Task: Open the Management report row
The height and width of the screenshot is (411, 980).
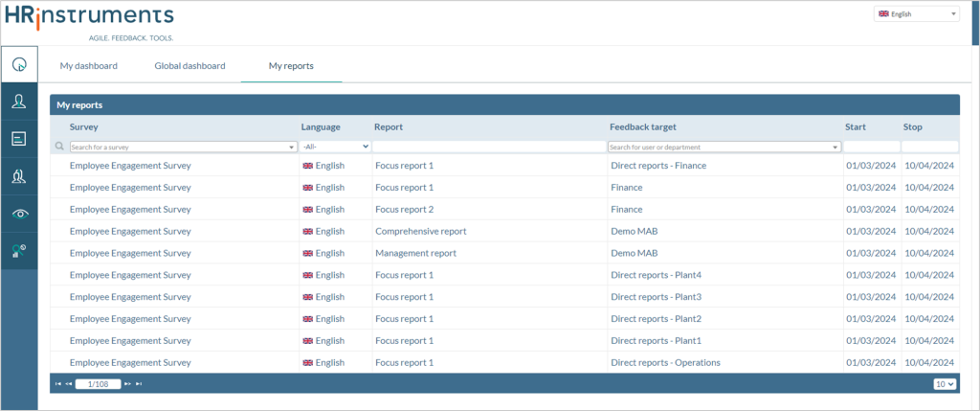Action: 415,253
